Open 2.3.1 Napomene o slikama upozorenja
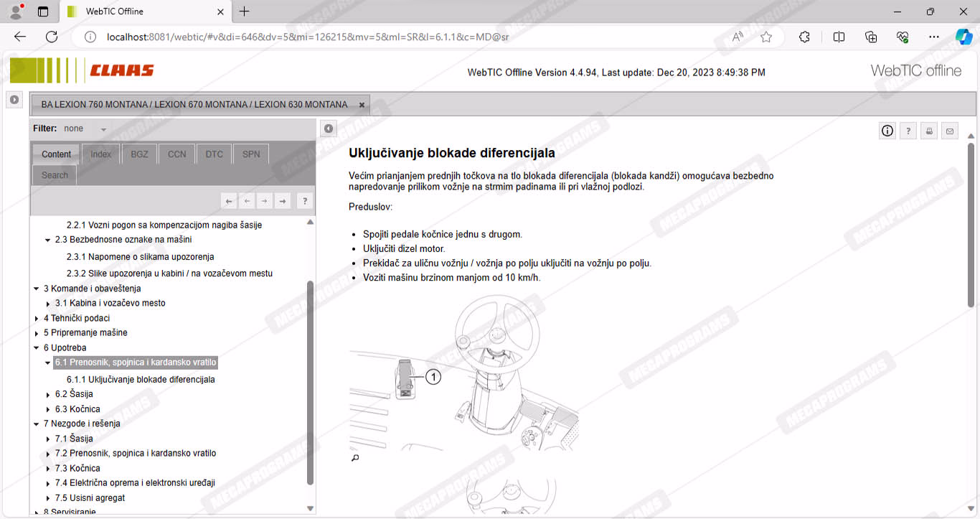 (140, 257)
